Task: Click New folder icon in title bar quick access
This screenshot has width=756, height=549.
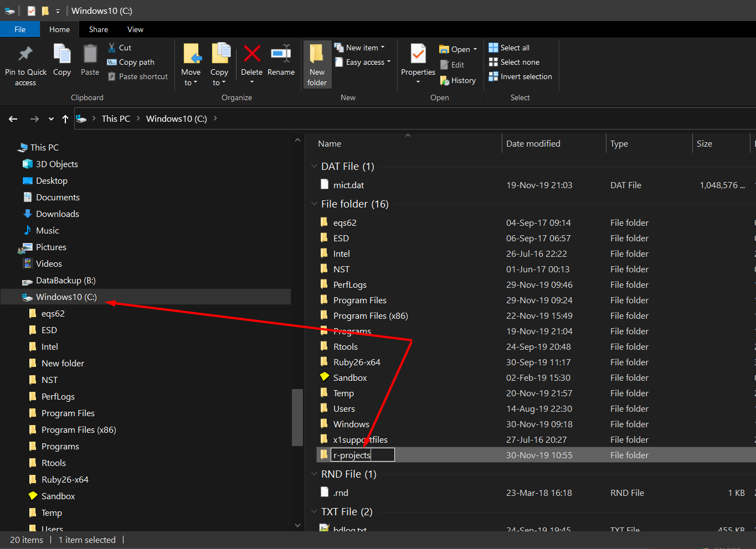Action: 45,11
